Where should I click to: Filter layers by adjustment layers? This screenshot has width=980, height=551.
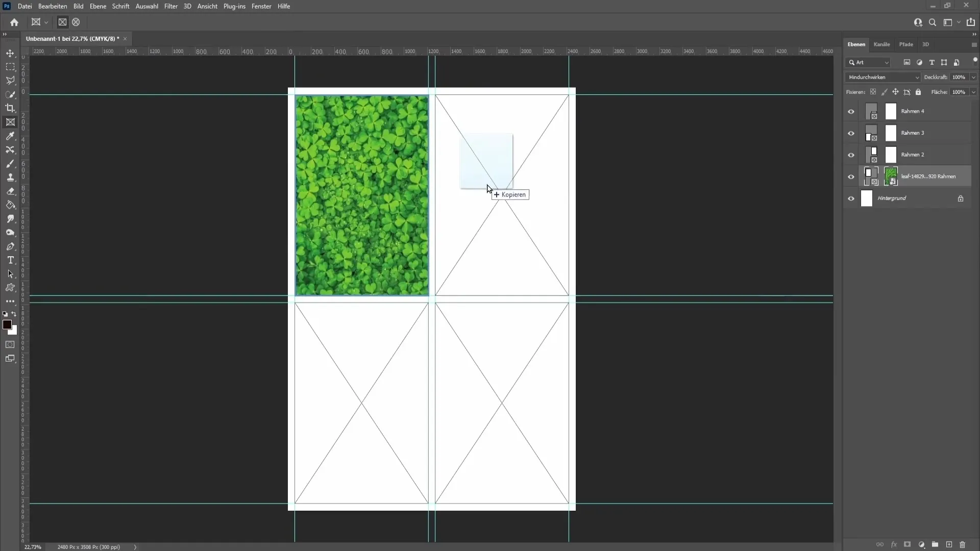pos(919,62)
